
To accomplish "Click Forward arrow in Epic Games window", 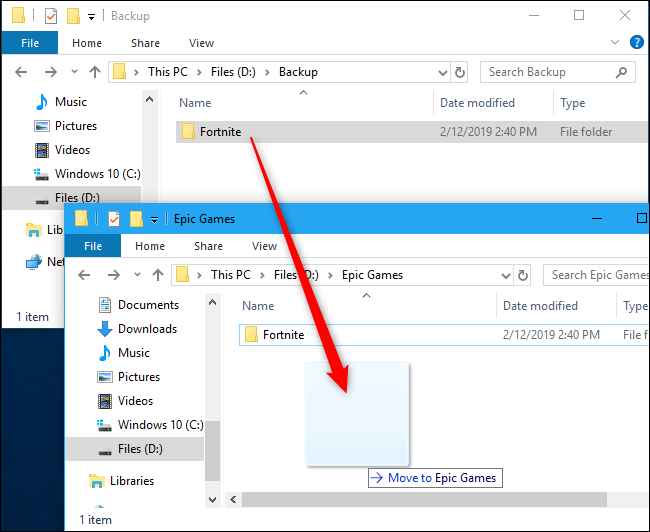I will pos(114,275).
